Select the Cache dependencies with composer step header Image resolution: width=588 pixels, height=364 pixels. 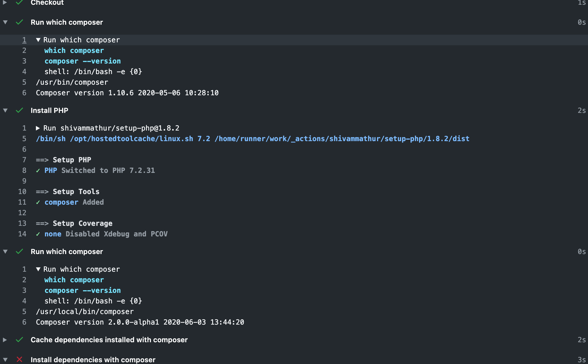(x=109, y=340)
